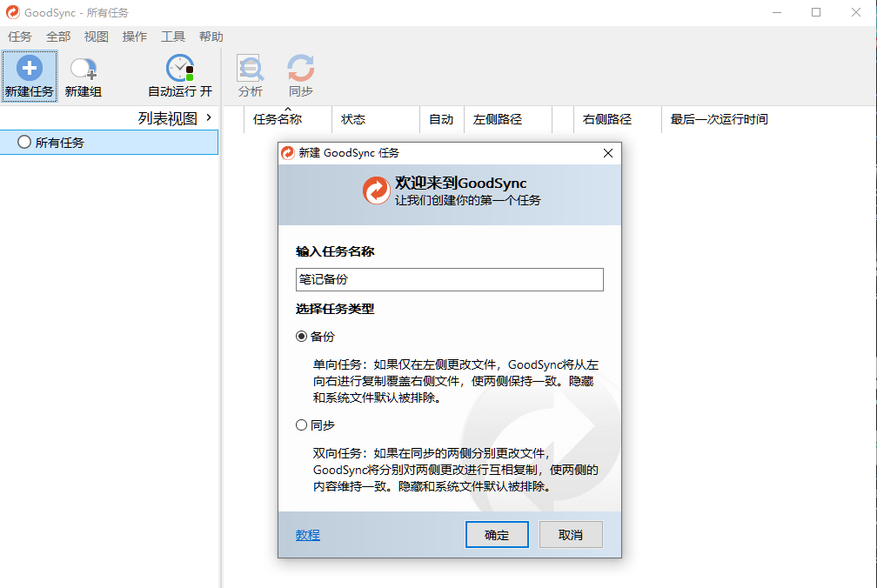
Task: Close the 新建 GoodSync 任务 dialog
Action: pyautogui.click(x=608, y=153)
